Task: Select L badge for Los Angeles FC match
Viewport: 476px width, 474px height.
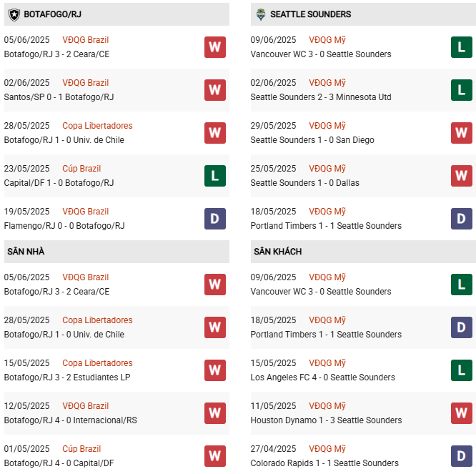Action: pos(461,370)
